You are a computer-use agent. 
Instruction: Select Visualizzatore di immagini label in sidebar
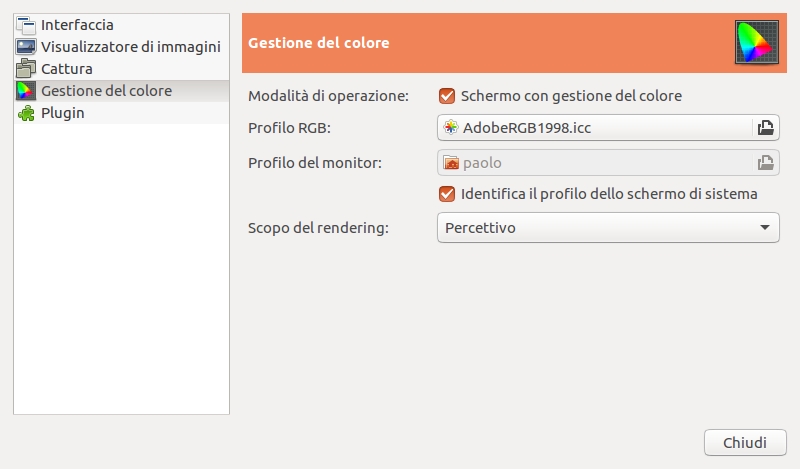(131, 47)
